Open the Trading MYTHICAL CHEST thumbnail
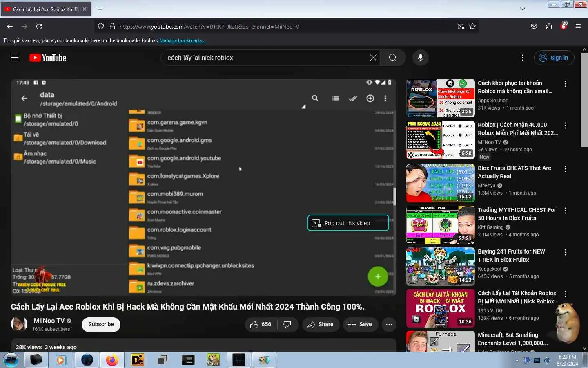This screenshot has height=368, width=588. [x=441, y=225]
